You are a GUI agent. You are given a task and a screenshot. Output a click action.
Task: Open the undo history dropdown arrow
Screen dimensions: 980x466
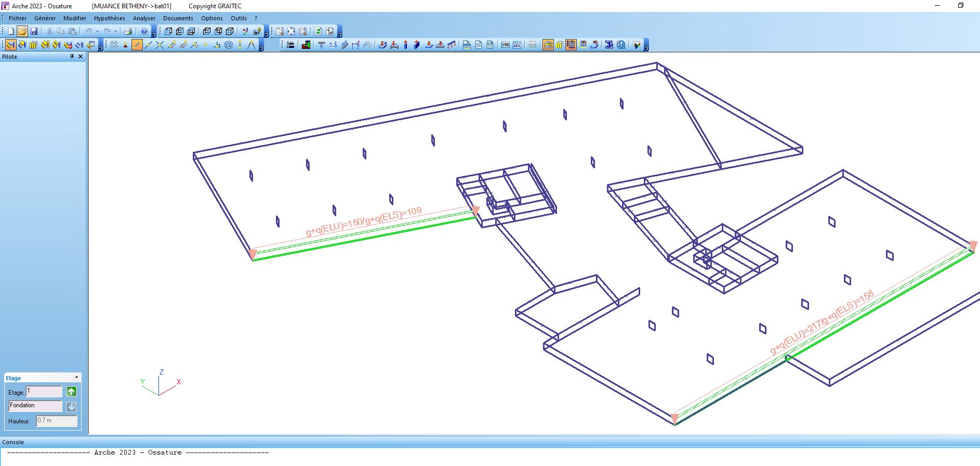coord(97,31)
